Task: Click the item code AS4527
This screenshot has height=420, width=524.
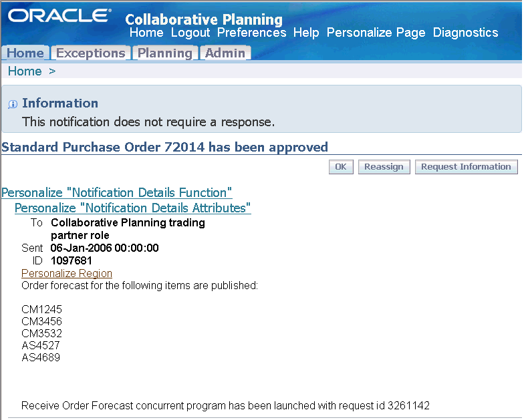Action: tap(41, 345)
